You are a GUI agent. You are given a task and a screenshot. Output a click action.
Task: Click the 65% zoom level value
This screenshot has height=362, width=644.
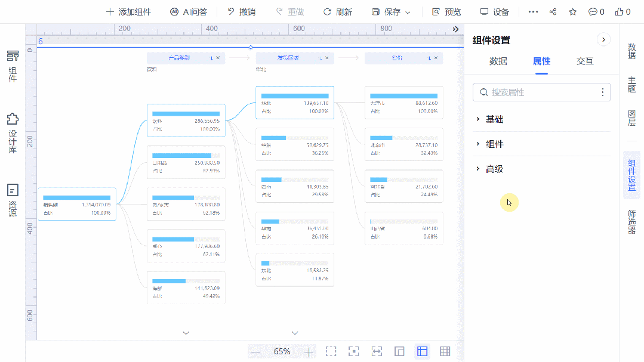pyautogui.click(x=282, y=352)
